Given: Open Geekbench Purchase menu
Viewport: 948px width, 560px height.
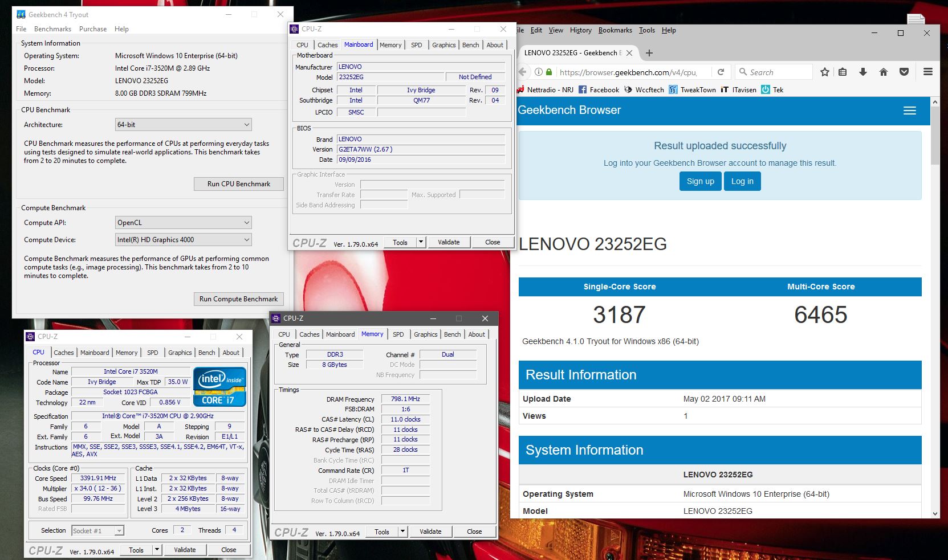Looking at the screenshot, I should pos(93,29).
